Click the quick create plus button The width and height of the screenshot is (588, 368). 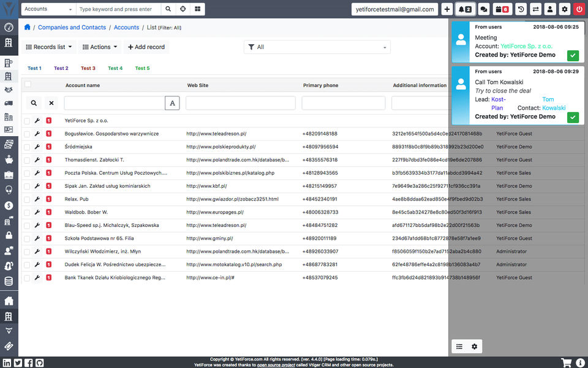coord(447,9)
